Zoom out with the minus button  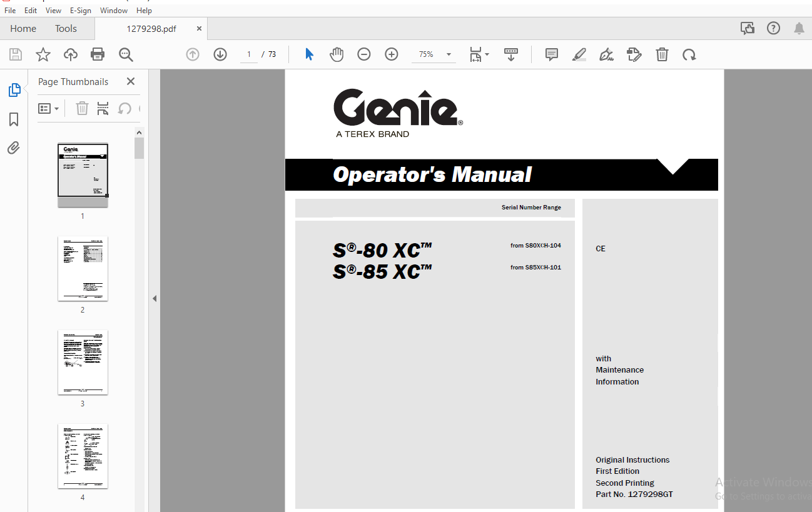coord(364,54)
